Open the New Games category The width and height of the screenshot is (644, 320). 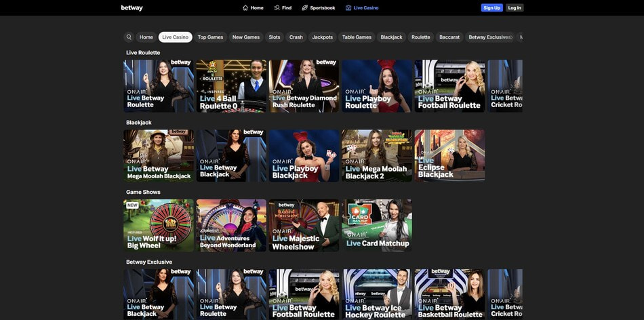click(x=245, y=37)
